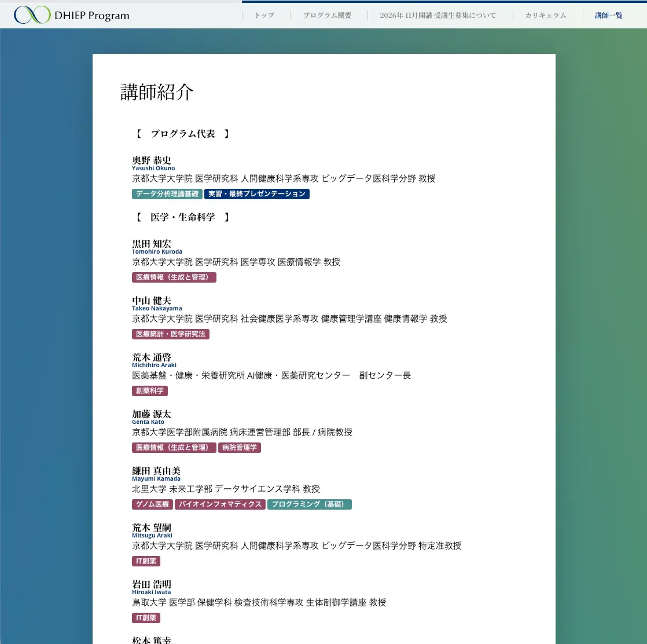Click the バイオインフォマティクス tag
This screenshot has height=644, width=647.
click(x=220, y=504)
